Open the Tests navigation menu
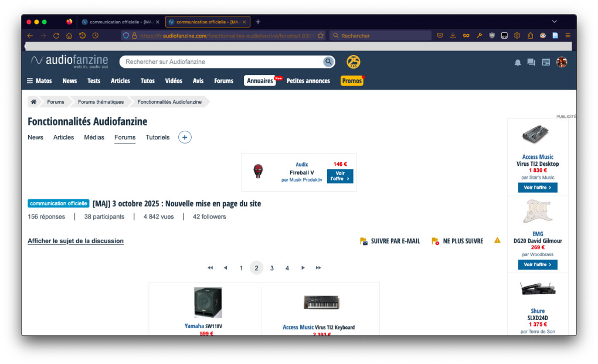The height and width of the screenshot is (364, 598). pos(94,81)
